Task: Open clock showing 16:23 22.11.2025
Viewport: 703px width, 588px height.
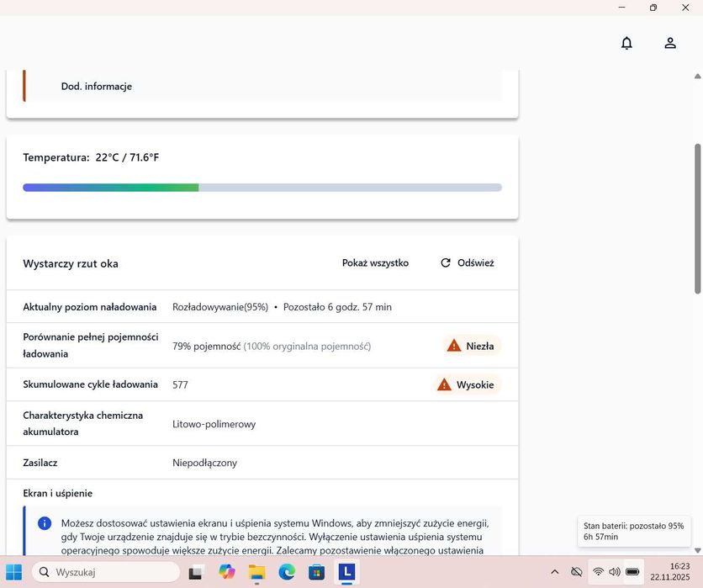Action: (x=670, y=572)
